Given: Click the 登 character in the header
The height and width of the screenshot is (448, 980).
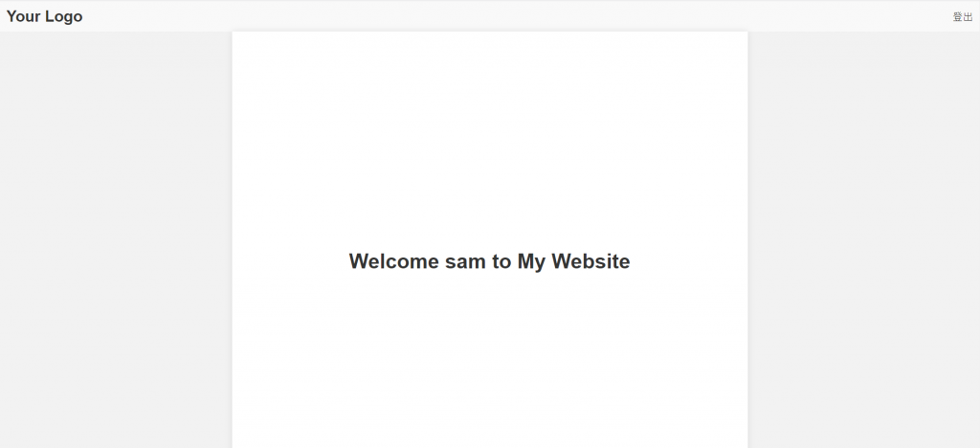Looking at the screenshot, I should [957, 17].
